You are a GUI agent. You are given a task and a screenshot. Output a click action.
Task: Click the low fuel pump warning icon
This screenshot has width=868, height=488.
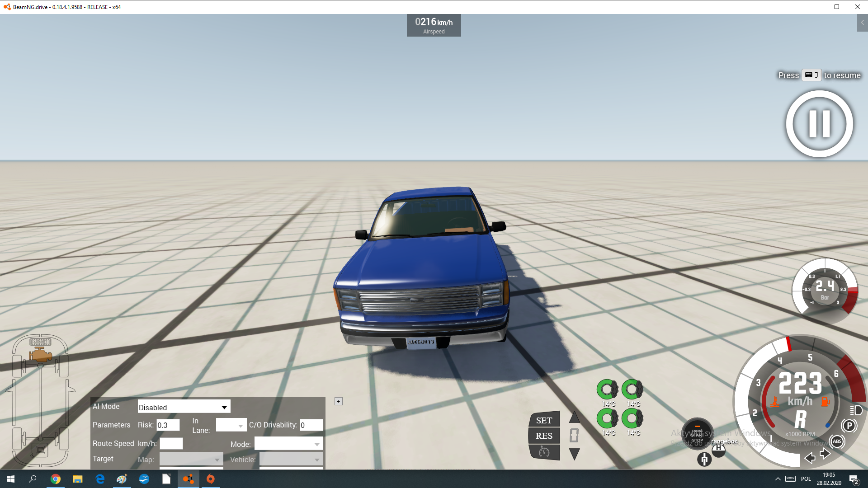[x=825, y=402]
